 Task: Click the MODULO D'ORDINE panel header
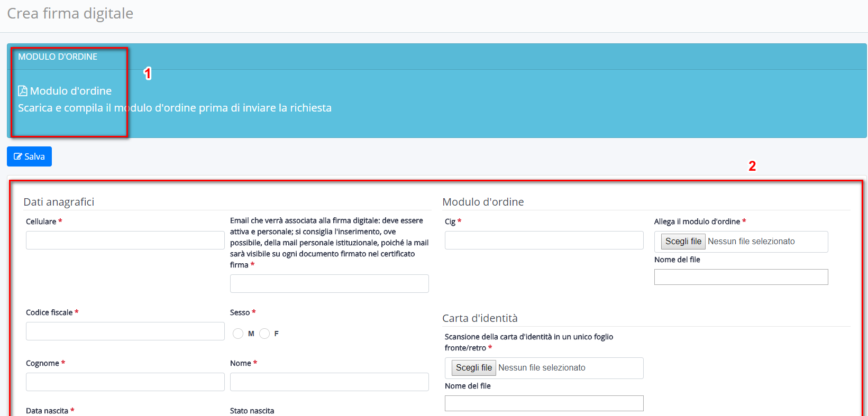58,57
